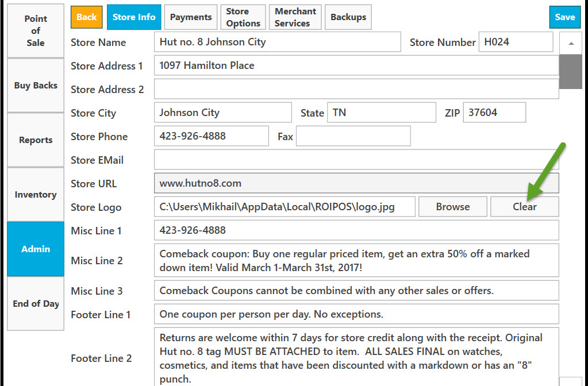Click the empty Store EMail field
The width and height of the screenshot is (588, 386).
click(x=356, y=160)
